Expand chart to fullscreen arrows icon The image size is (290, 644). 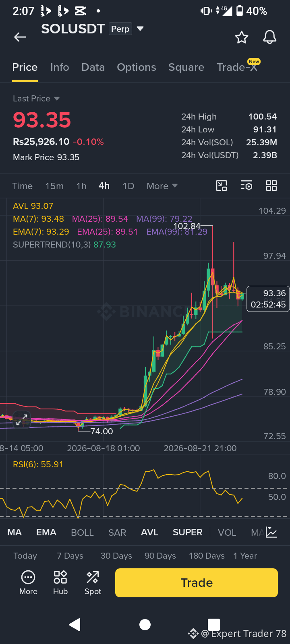pyautogui.click(x=22, y=420)
